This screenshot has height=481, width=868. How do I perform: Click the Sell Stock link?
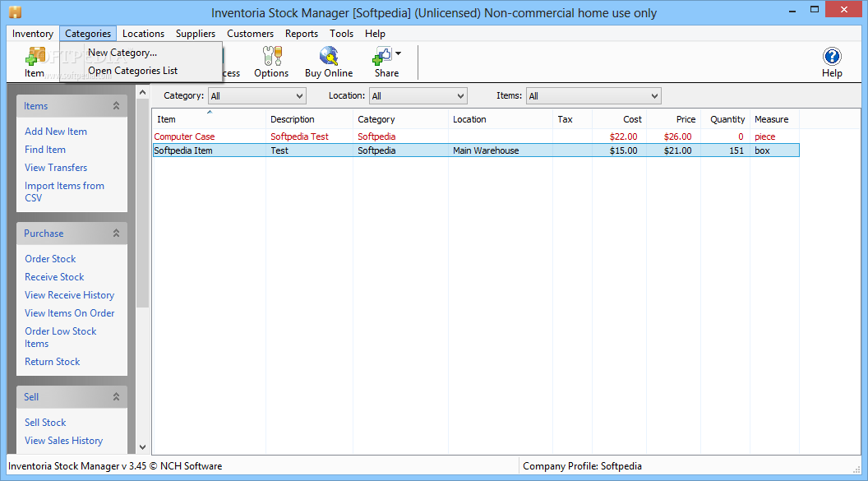[45, 423]
